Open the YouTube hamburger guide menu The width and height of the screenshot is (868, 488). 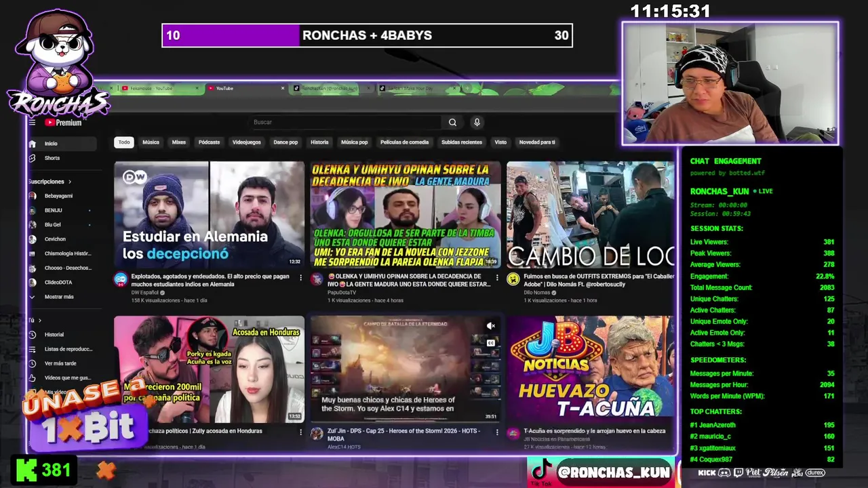(x=32, y=123)
